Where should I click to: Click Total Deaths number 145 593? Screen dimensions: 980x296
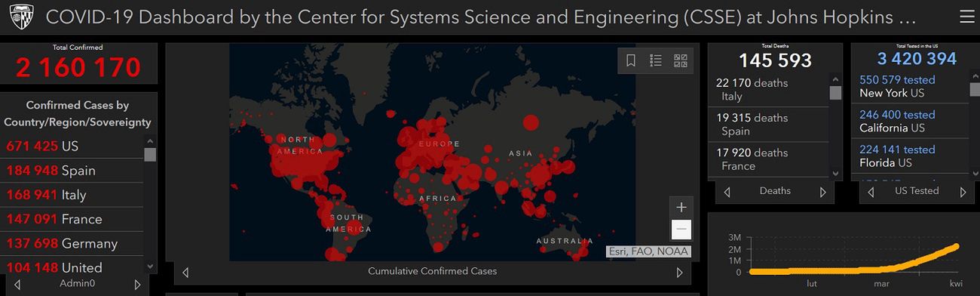pos(775,60)
